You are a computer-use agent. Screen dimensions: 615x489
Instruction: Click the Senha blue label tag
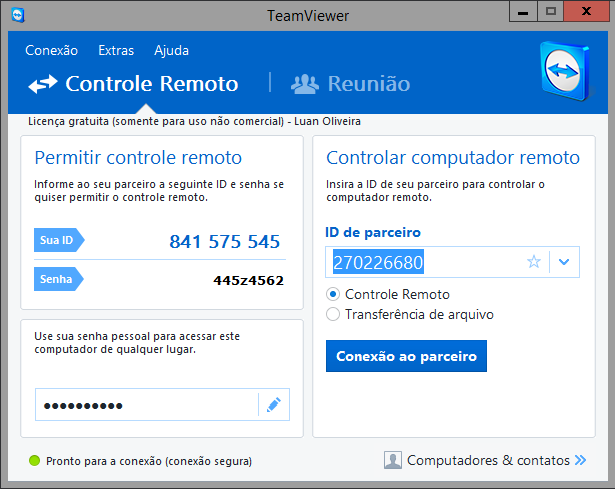point(59,279)
